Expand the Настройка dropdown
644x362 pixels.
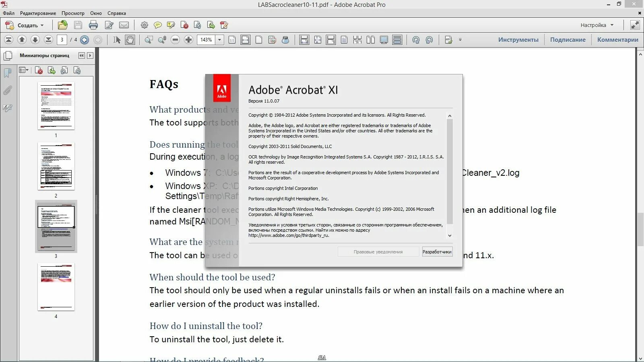point(597,25)
